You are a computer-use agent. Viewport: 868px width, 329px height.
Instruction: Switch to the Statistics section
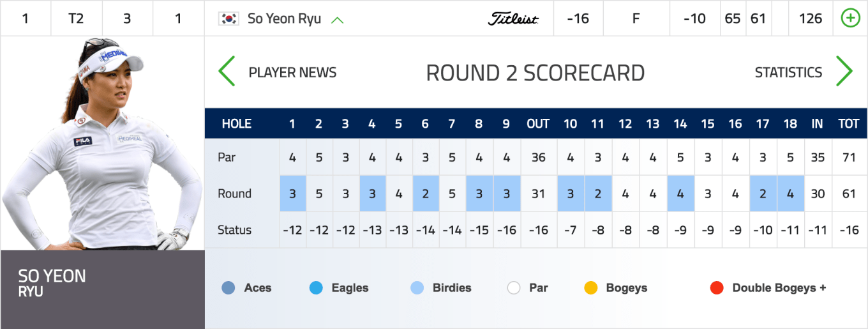pos(788,72)
